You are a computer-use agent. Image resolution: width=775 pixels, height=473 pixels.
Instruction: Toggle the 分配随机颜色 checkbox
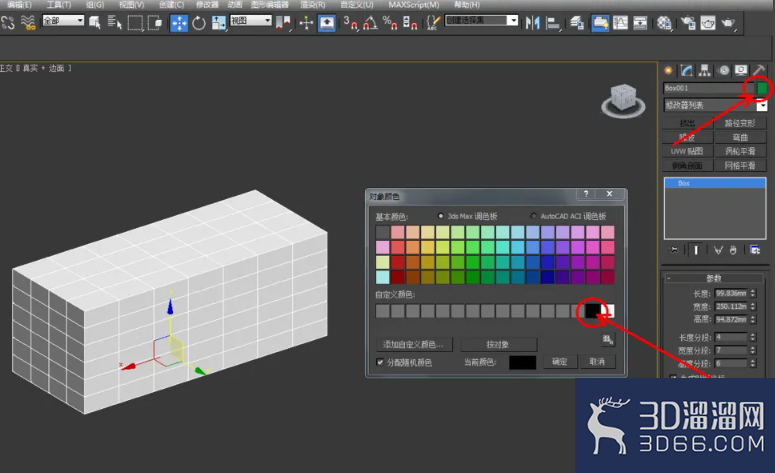pyautogui.click(x=380, y=362)
